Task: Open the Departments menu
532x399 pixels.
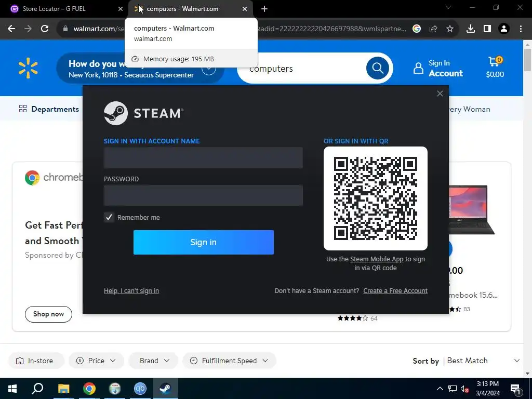Action: pyautogui.click(x=49, y=109)
